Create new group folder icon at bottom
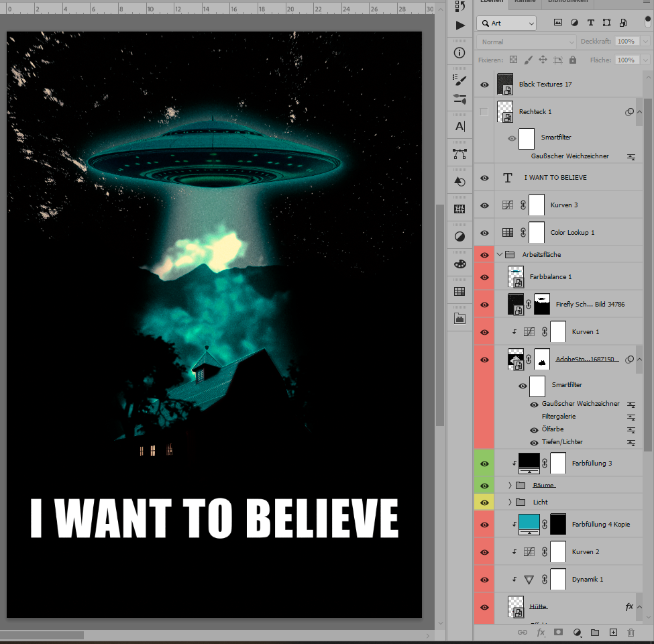This screenshot has height=644, width=654. [x=595, y=633]
